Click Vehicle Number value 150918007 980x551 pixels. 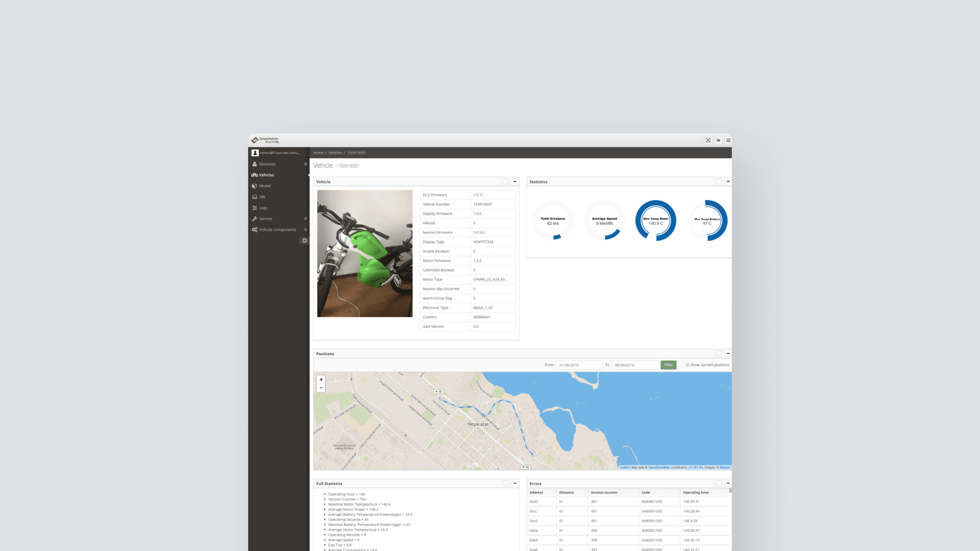click(x=482, y=204)
